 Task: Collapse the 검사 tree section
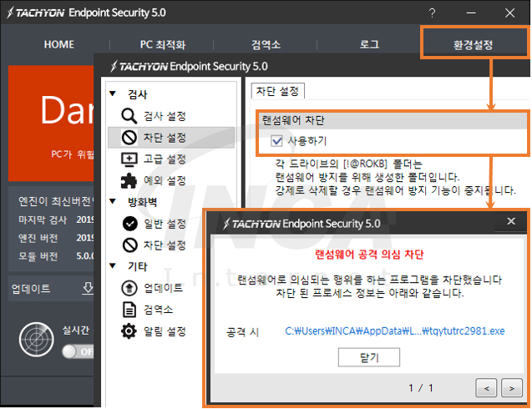point(113,93)
